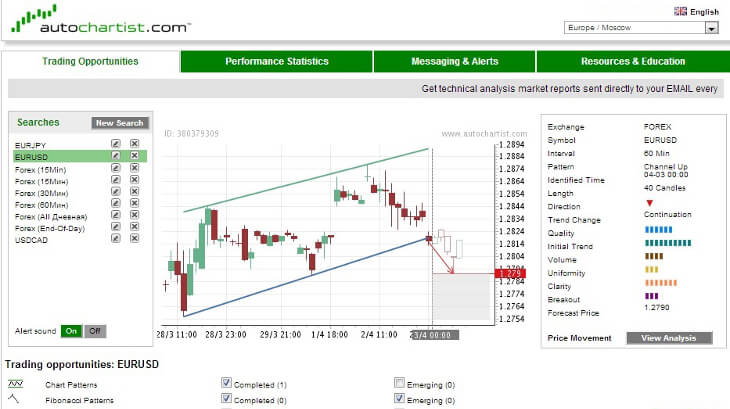Click the English language flag icon
Image resolution: width=730 pixels, height=409 pixels.
[x=680, y=11]
